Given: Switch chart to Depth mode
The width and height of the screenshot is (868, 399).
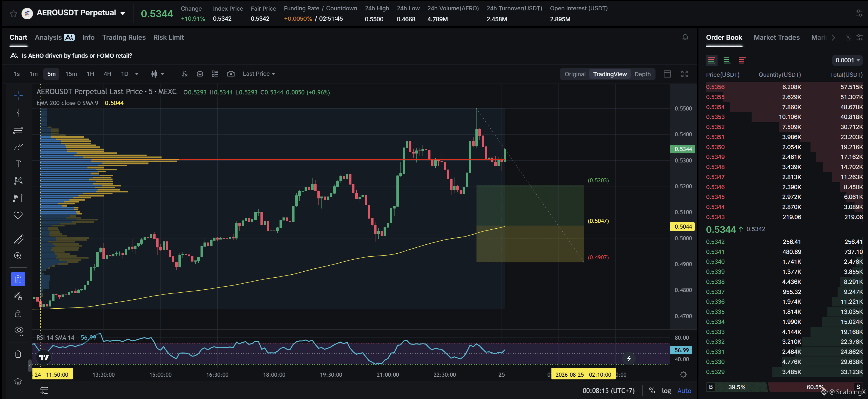Looking at the screenshot, I should (x=643, y=74).
